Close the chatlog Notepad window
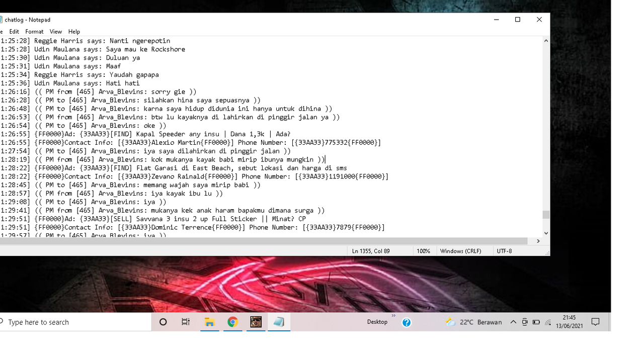 [x=539, y=20]
